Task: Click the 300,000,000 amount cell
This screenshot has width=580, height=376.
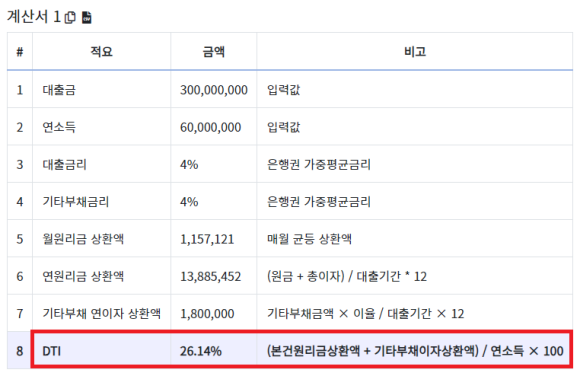Action: click(214, 90)
